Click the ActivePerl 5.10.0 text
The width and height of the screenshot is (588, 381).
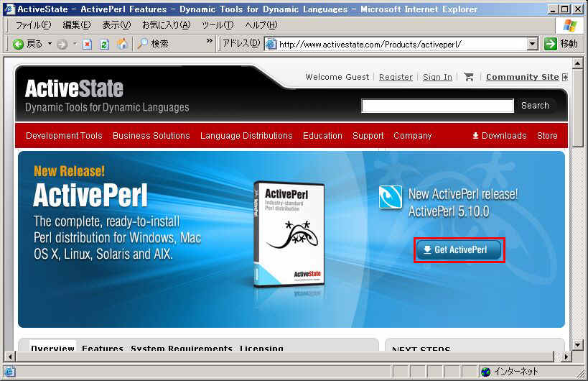pyautogui.click(x=449, y=212)
